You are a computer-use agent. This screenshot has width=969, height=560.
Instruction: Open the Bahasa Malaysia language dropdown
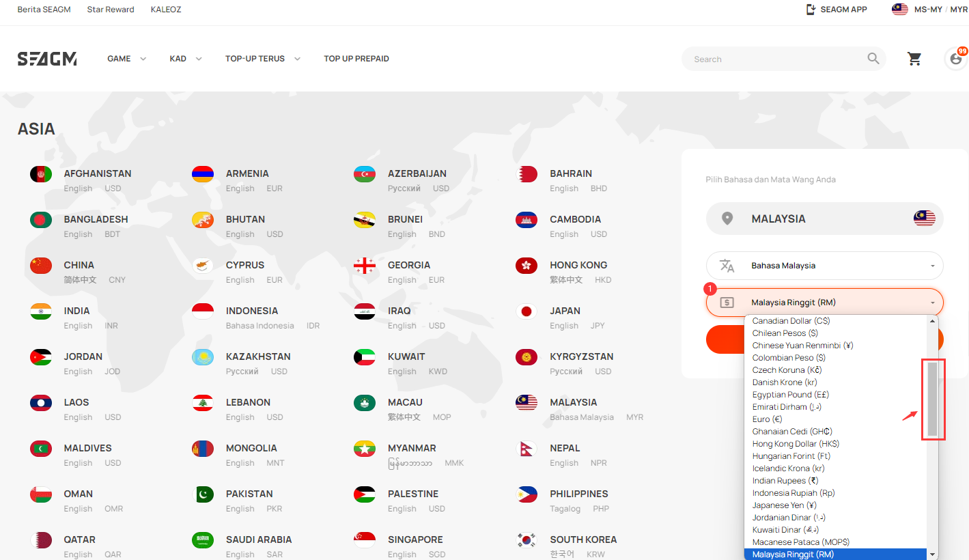click(824, 266)
